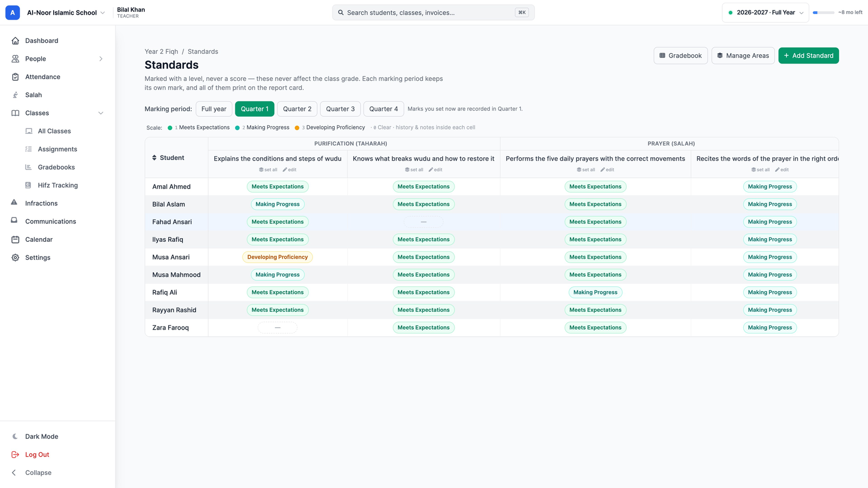Click set all under Performs the five daily prayers
The image size is (868, 488).
[x=586, y=170]
